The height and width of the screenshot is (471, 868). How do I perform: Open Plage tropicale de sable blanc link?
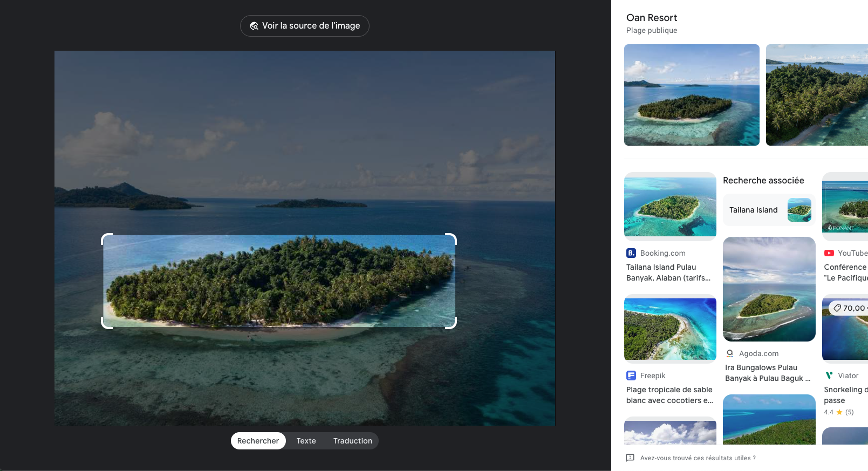pos(669,395)
